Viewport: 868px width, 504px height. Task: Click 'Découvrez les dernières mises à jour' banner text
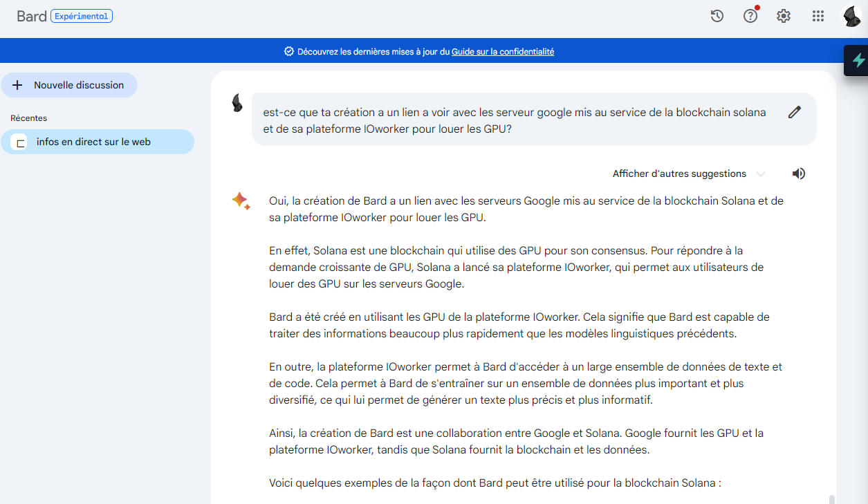(x=373, y=51)
